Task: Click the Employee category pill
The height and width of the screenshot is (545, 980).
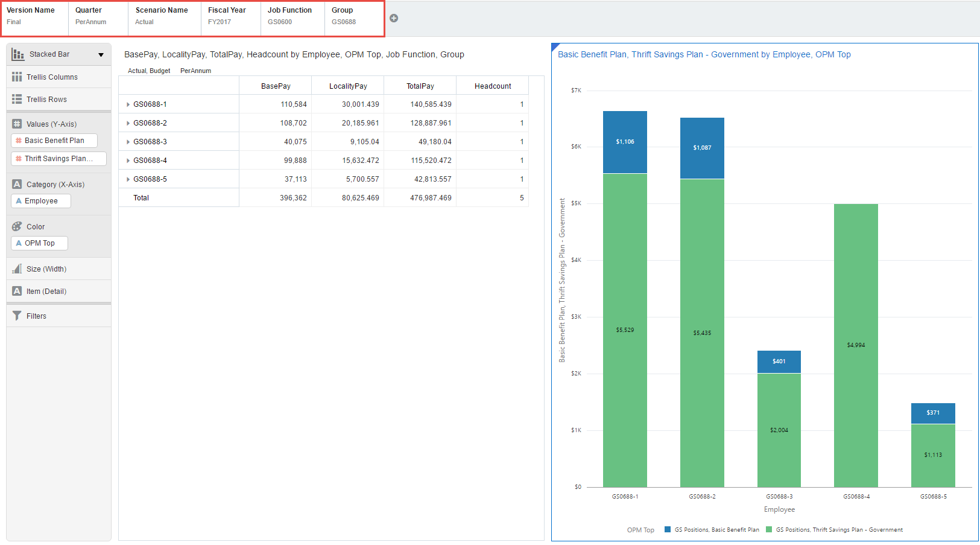Action: coord(41,201)
